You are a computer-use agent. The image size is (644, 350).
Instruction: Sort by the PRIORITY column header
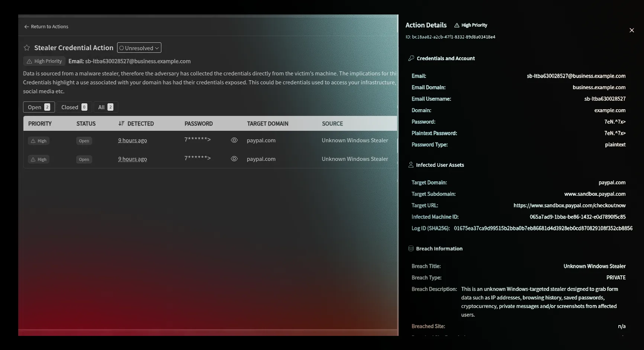coord(40,124)
